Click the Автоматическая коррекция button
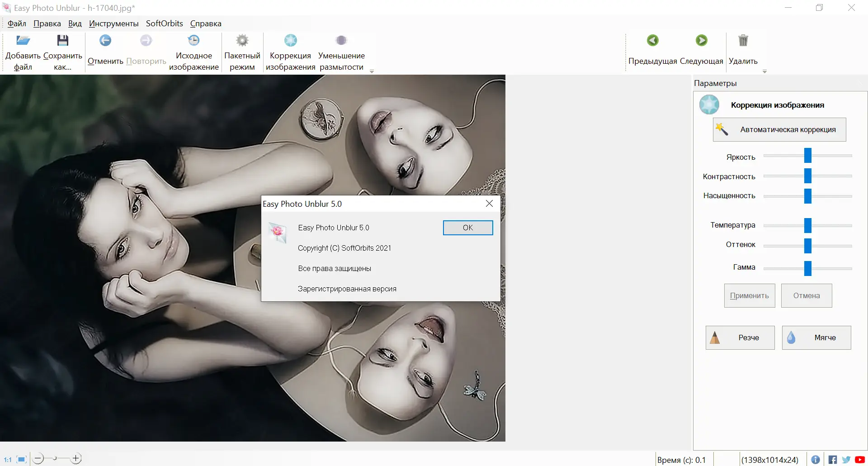Screen dimensions: 868x466 [779, 130]
